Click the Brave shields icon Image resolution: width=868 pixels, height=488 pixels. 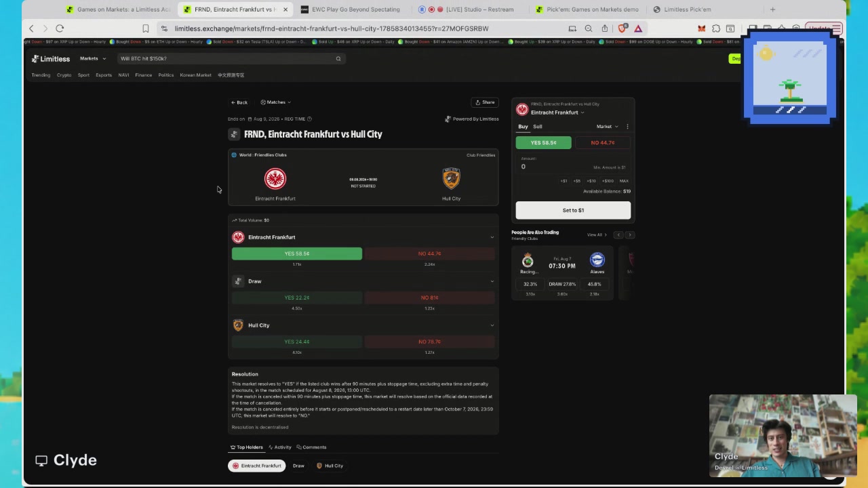click(x=622, y=28)
